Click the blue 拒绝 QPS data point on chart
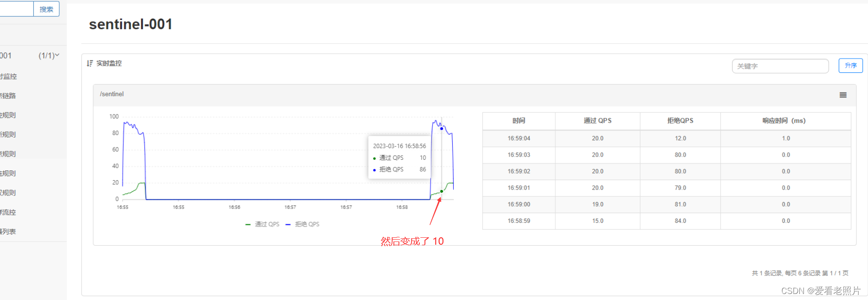 click(442, 129)
